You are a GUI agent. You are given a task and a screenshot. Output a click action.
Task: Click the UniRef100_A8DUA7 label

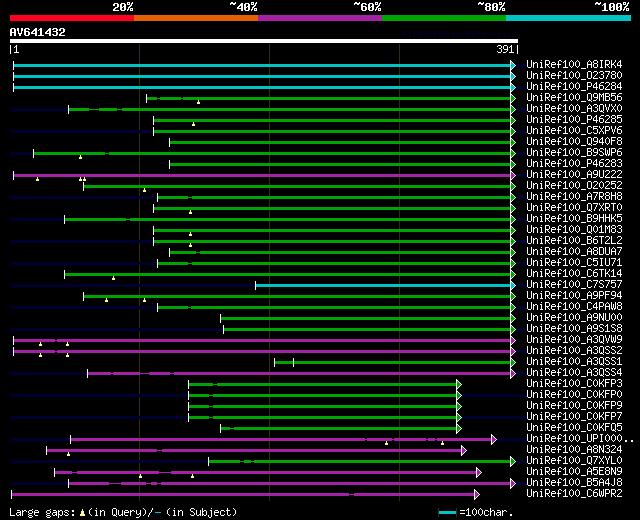coord(574,252)
